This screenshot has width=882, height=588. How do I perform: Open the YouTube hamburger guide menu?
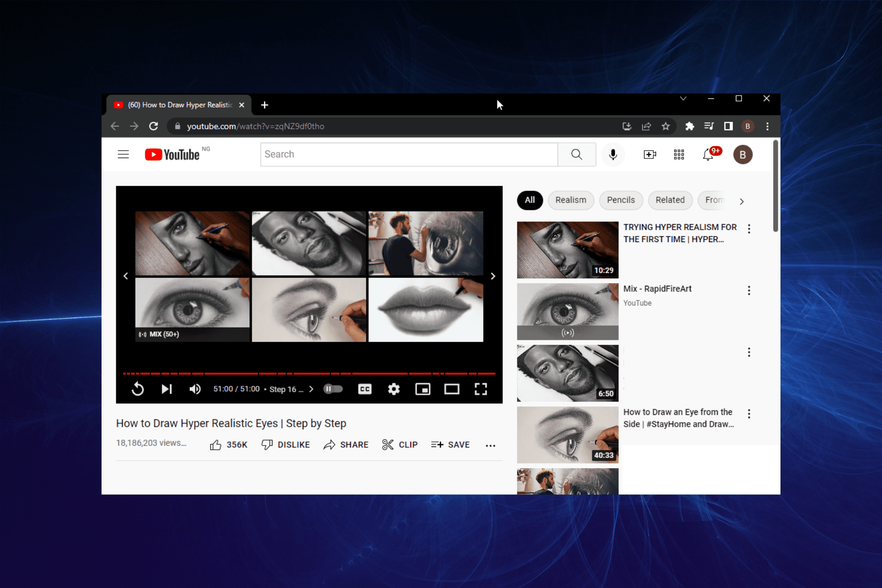pos(123,154)
